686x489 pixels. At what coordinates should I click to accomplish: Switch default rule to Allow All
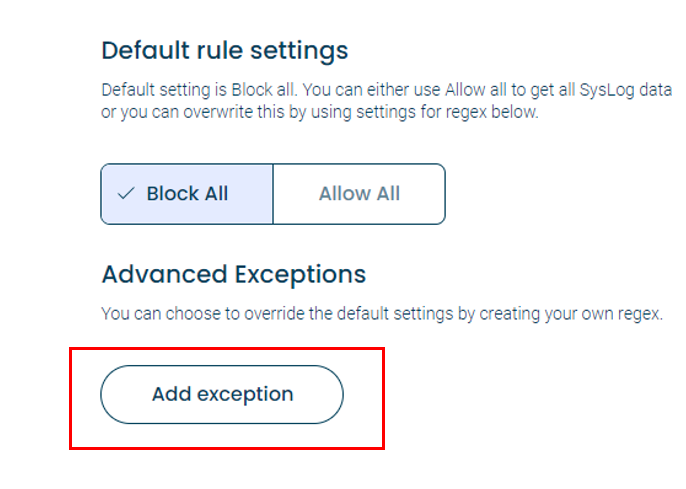click(x=359, y=194)
